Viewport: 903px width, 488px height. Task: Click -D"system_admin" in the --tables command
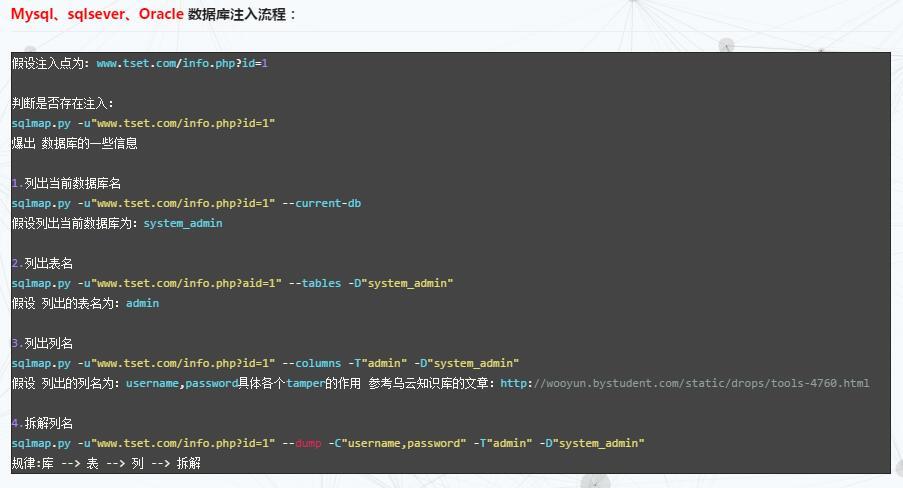400,283
